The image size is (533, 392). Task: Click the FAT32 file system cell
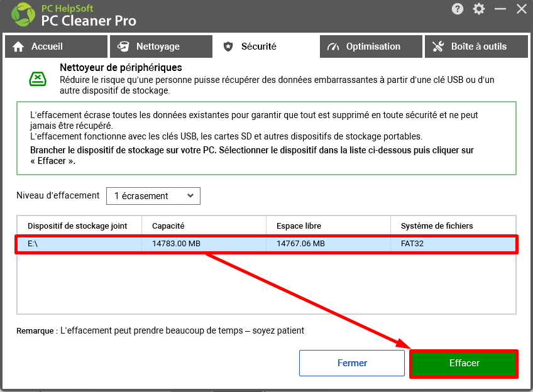453,244
